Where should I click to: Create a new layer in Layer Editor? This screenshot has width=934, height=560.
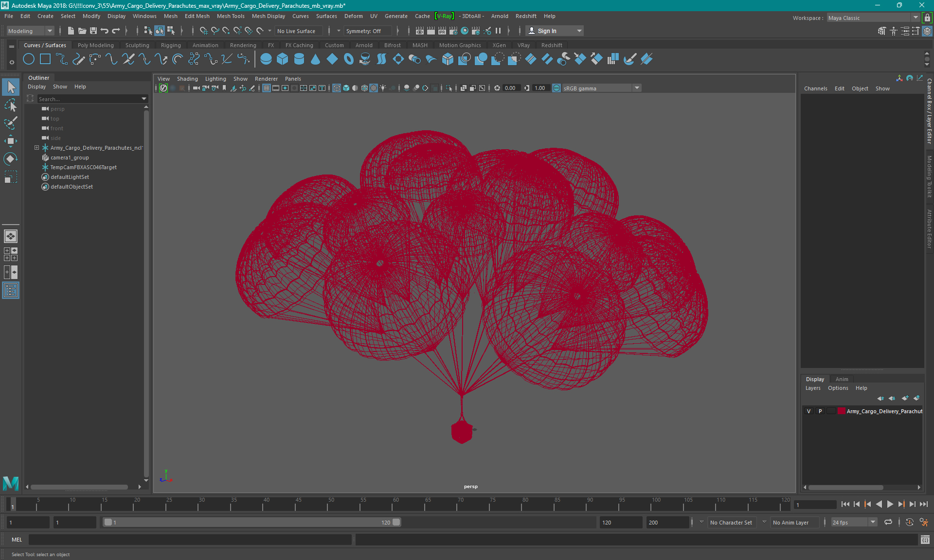pos(905,398)
